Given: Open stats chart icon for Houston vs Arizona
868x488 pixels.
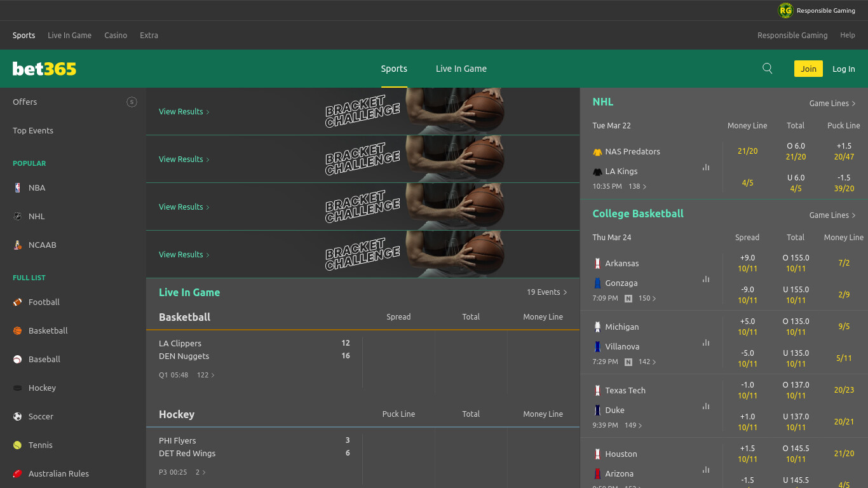Looking at the screenshot, I should tap(706, 470).
